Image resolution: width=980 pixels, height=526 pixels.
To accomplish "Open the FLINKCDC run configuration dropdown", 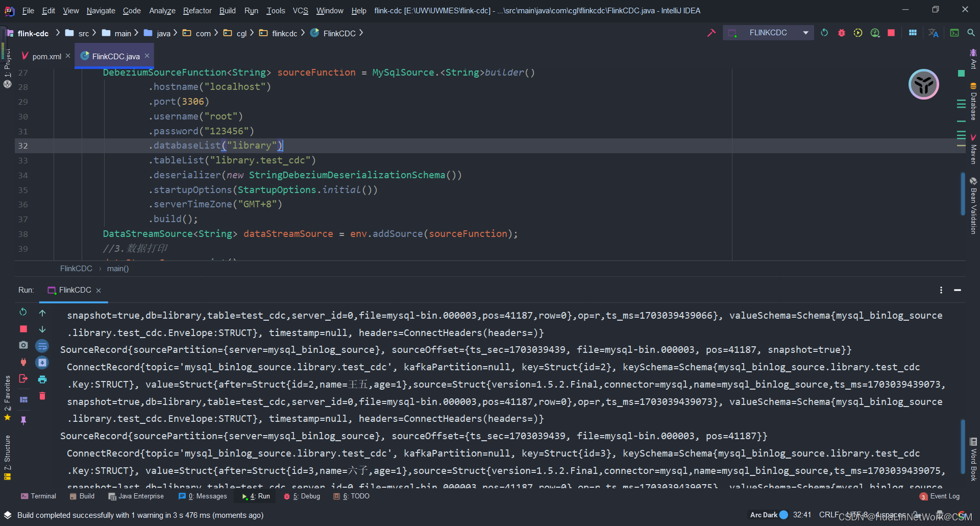I will click(x=806, y=32).
